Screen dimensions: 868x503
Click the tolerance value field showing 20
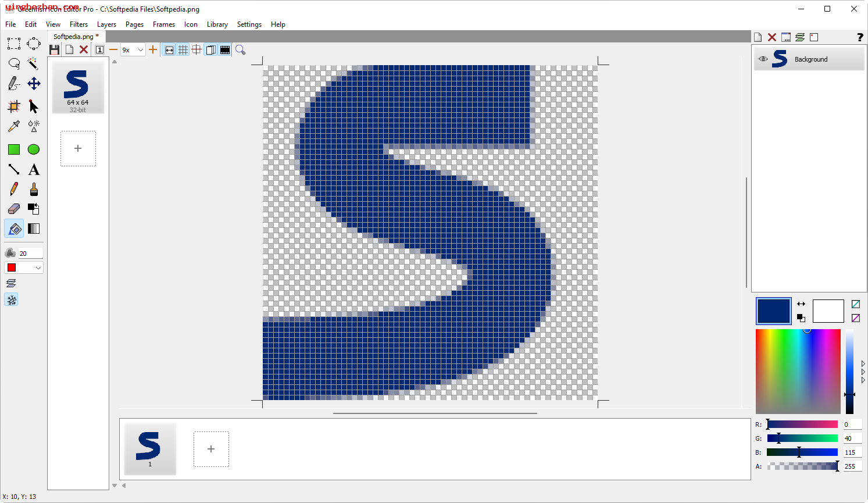pos(30,253)
